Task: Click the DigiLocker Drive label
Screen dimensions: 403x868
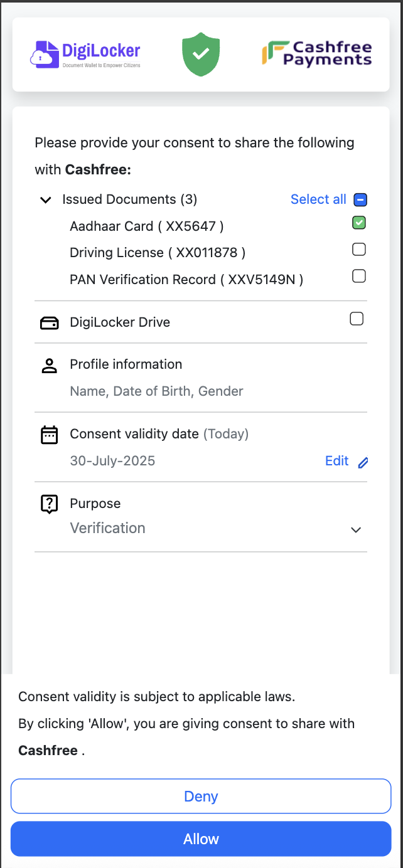Action: [x=120, y=322]
